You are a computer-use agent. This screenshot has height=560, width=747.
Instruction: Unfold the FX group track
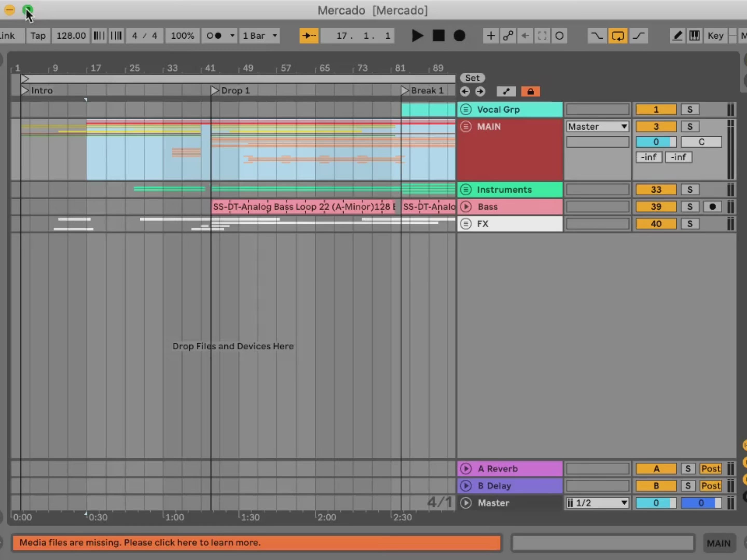tap(466, 224)
